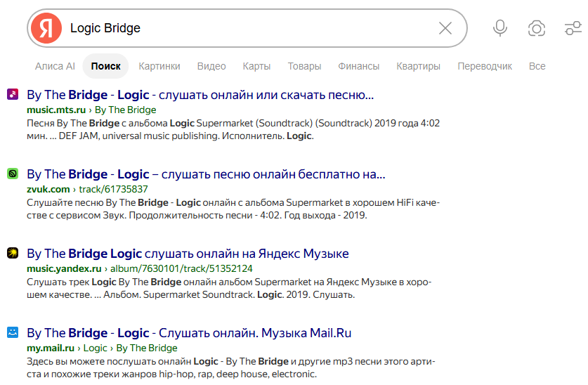Viewport: 588px width, 385px height.
Task: Open the track/61735837 breadcrumb
Action: (x=113, y=189)
